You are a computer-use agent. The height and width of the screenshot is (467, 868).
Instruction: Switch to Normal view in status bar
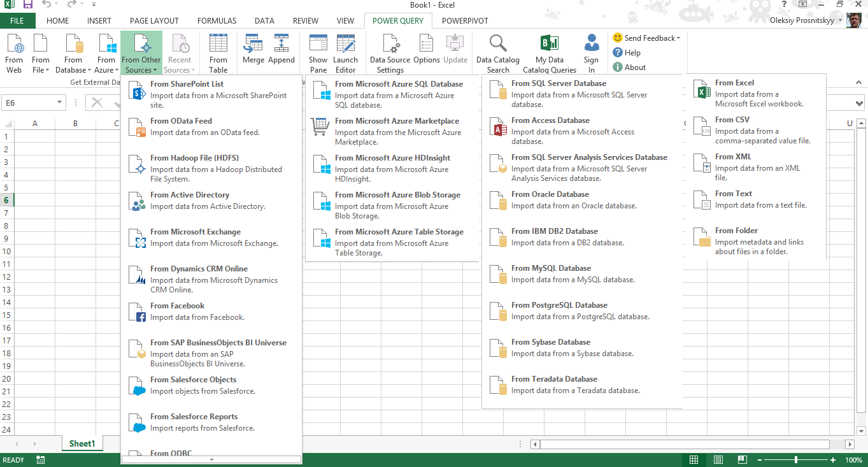694,460
